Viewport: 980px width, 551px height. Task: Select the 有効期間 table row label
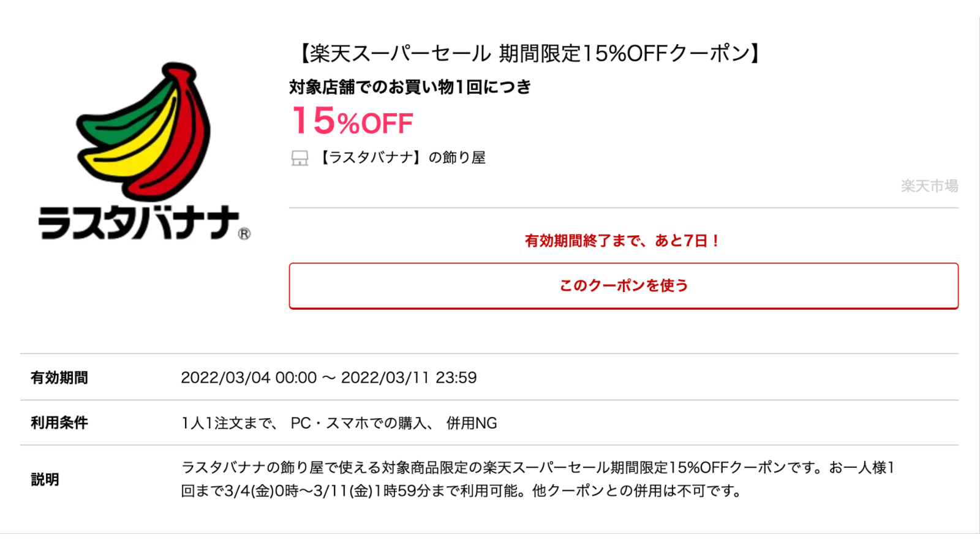click(59, 378)
